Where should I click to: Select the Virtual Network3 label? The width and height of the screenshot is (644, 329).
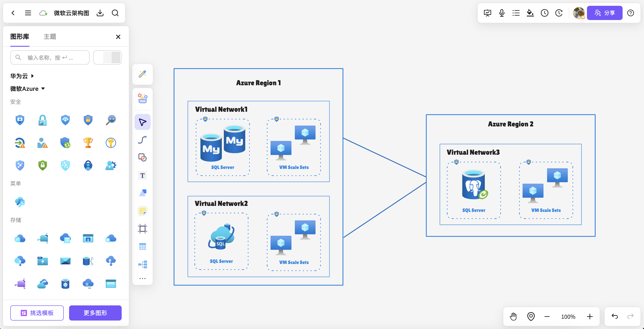click(x=473, y=152)
